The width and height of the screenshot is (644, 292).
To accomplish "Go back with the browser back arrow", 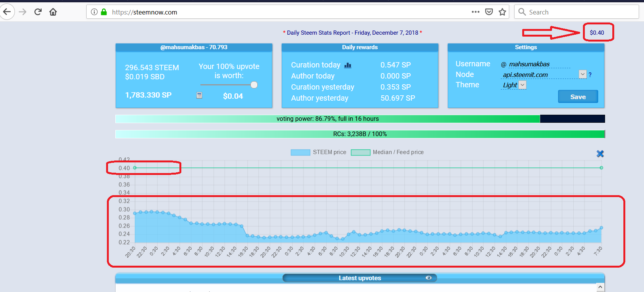I will (7, 12).
